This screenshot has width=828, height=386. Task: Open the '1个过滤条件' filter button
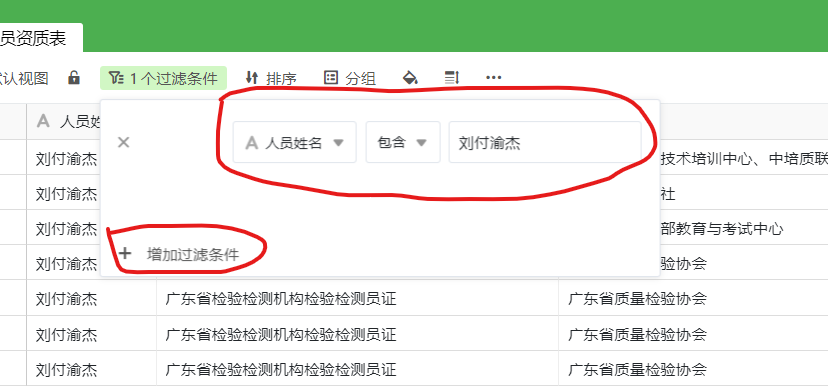[x=163, y=78]
